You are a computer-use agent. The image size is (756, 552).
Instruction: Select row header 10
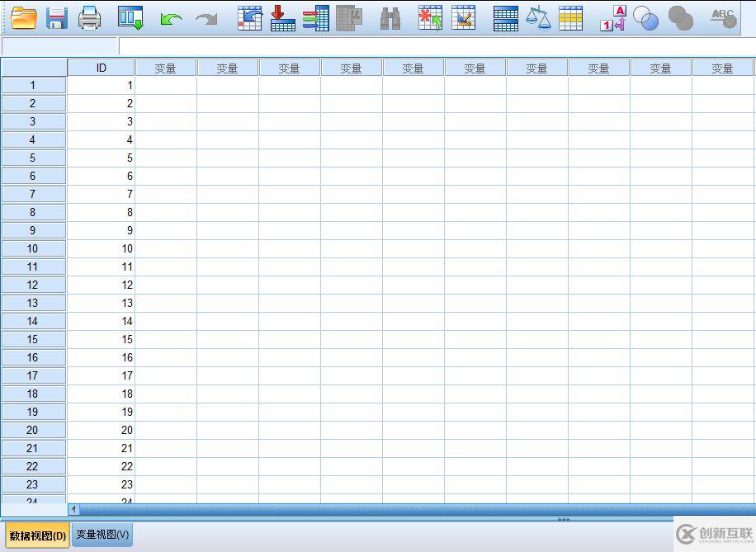click(x=34, y=248)
